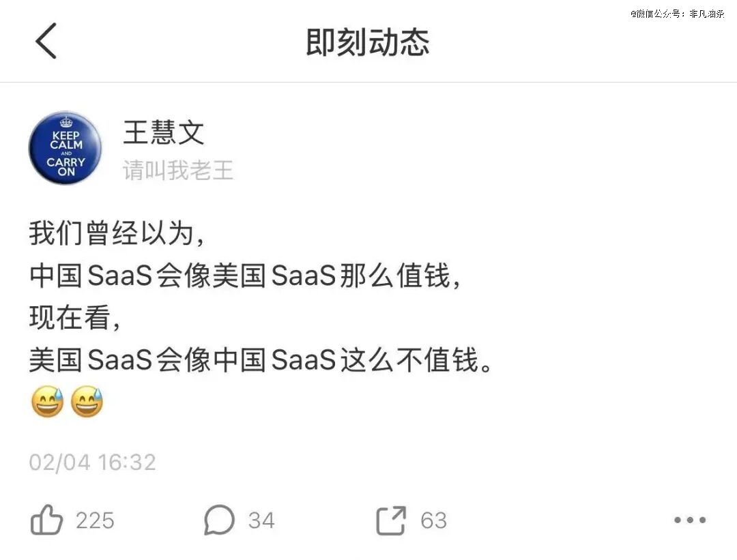Open profile of 王慧文
The height and width of the screenshot is (560, 737).
[x=164, y=132]
